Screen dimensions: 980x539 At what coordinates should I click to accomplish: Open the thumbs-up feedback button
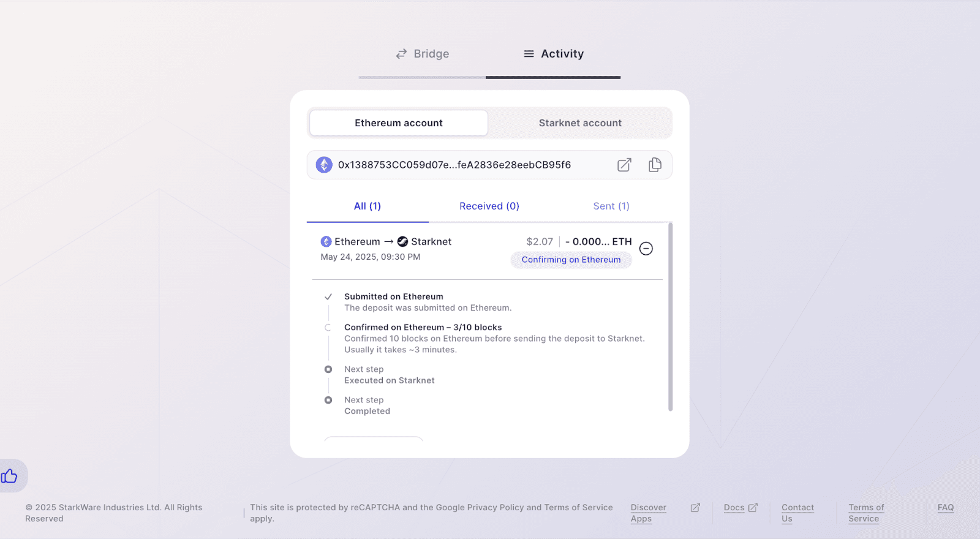pyautogui.click(x=10, y=476)
